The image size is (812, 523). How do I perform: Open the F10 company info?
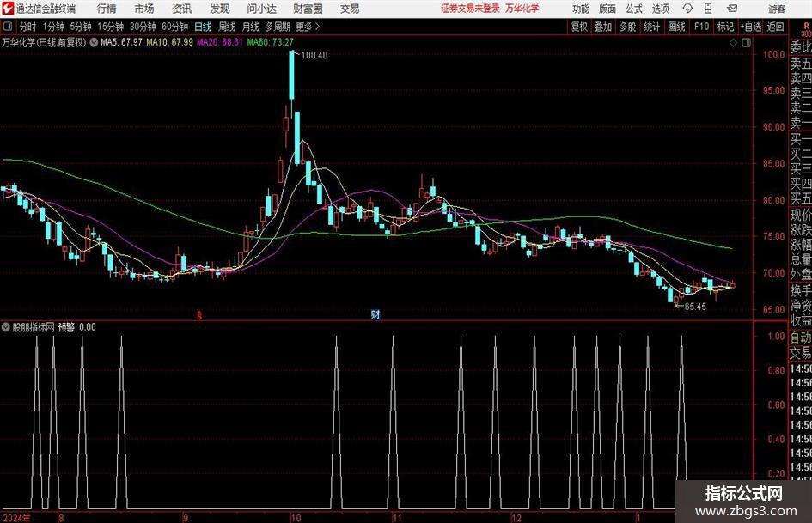click(702, 27)
